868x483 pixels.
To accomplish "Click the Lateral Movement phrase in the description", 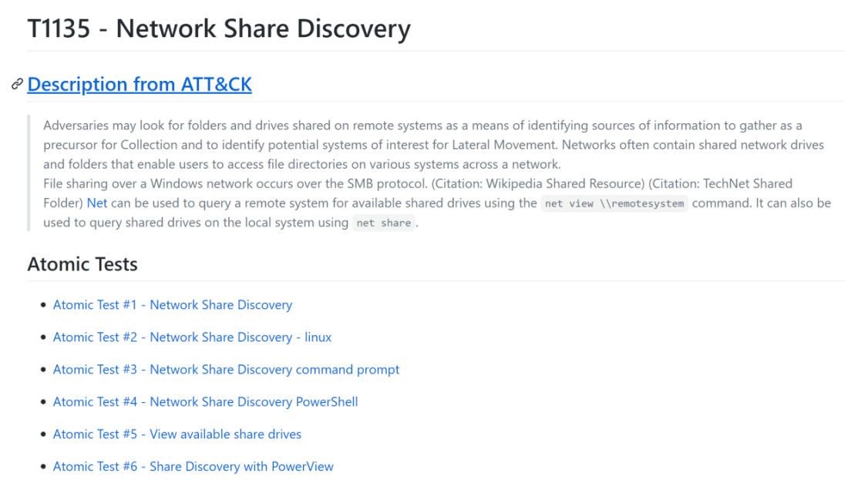I will point(503,145).
